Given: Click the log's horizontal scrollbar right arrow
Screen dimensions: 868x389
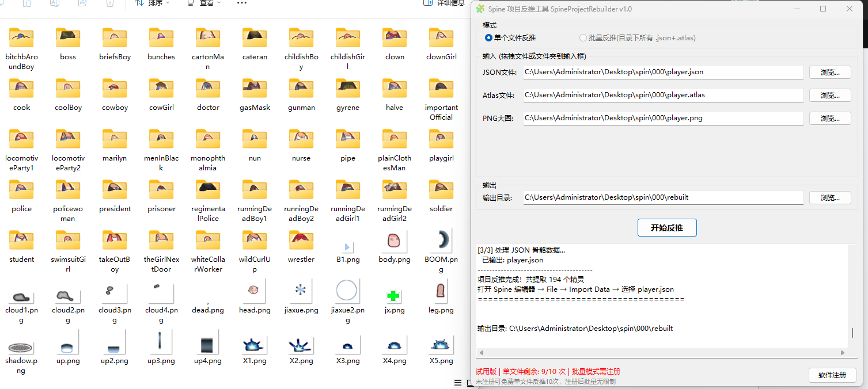Looking at the screenshot, I should (x=843, y=353).
